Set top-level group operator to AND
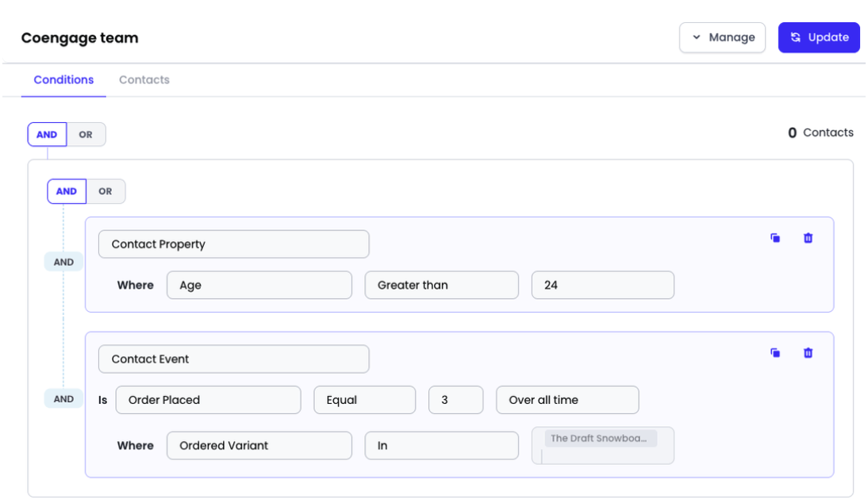The image size is (868, 503). tap(47, 135)
